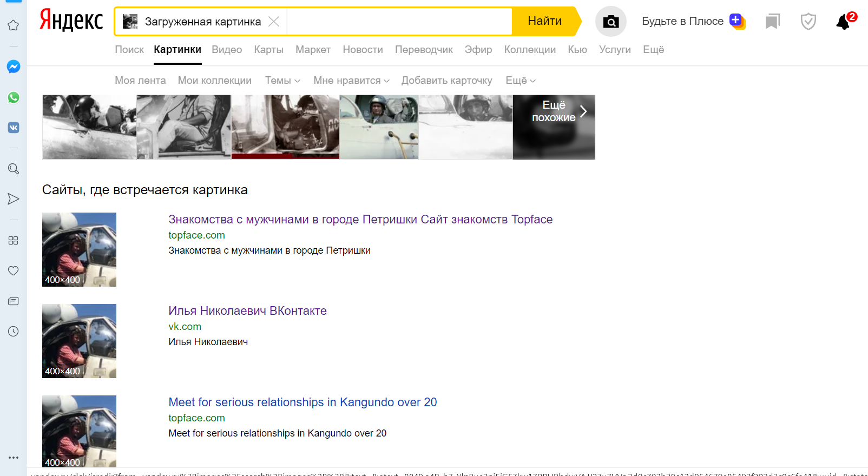Open Илья Николаевич ВКонтакте result
This screenshot has height=476, width=868.
[x=247, y=311]
